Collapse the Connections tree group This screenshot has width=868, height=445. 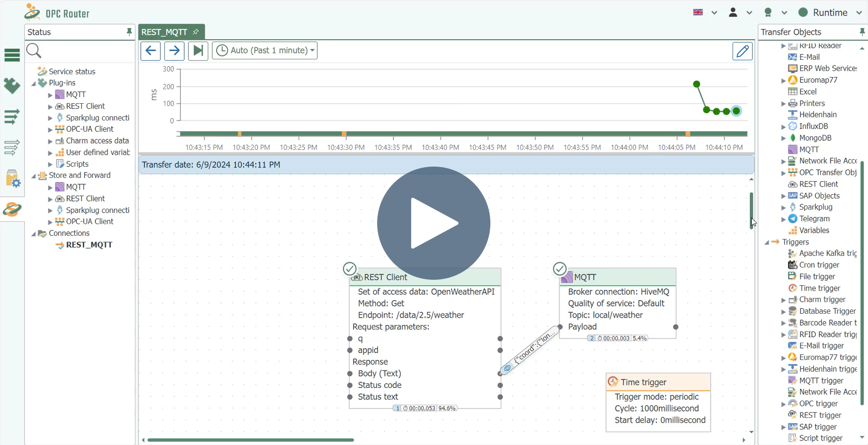34,234
